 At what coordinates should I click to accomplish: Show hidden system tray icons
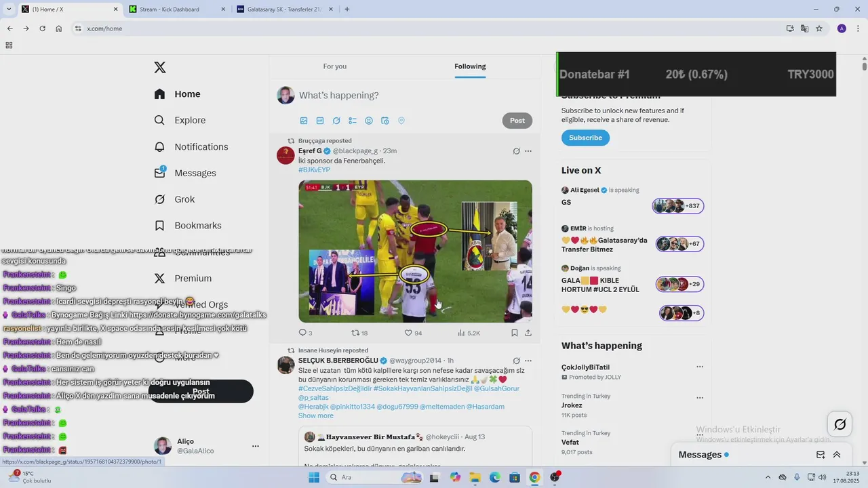click(768, 477)
